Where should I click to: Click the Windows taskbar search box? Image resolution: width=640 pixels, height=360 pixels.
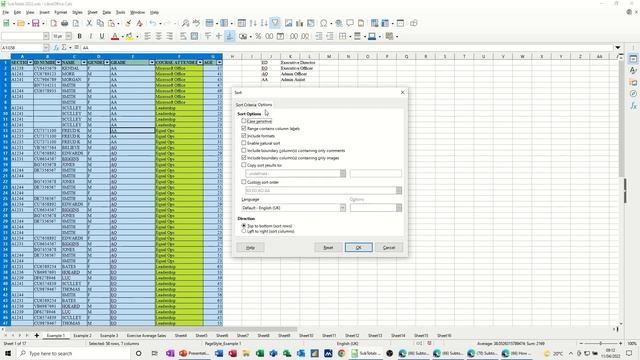pos(74,353)
